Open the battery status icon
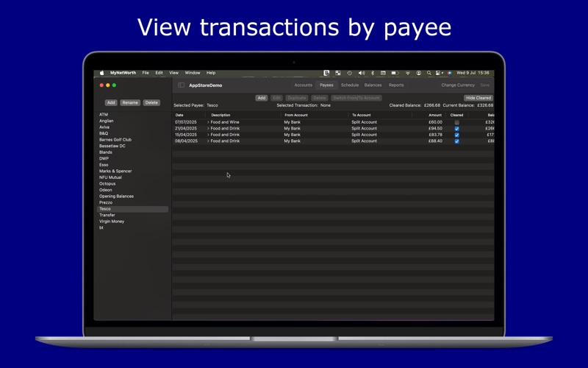Image resolution: width=588 pixels, height=368 pixels. click(x=395, y=73)
